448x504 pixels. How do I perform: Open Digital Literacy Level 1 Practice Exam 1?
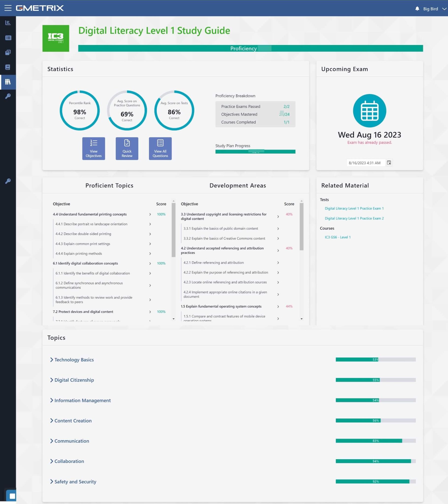[354, 208]
